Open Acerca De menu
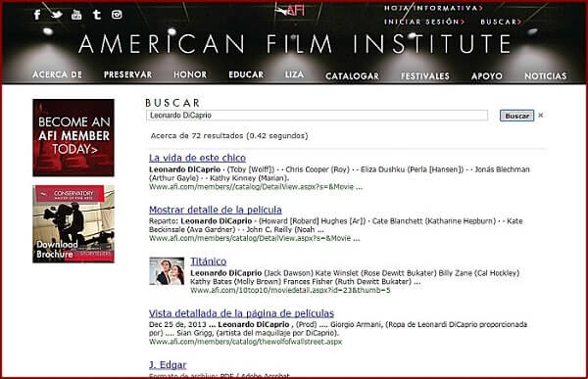Image resolution: width=588 pixels, height=379 pixels. pyautogui.click(x=57, y=74)
